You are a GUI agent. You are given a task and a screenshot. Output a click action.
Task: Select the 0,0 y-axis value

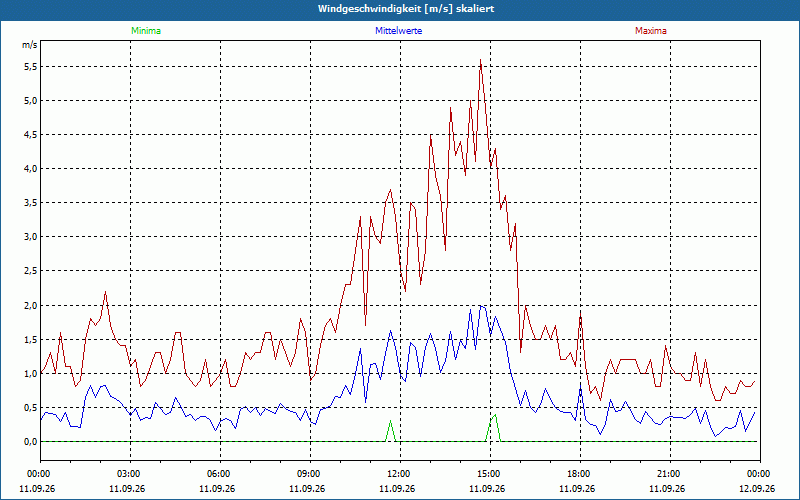pos(31,442)
